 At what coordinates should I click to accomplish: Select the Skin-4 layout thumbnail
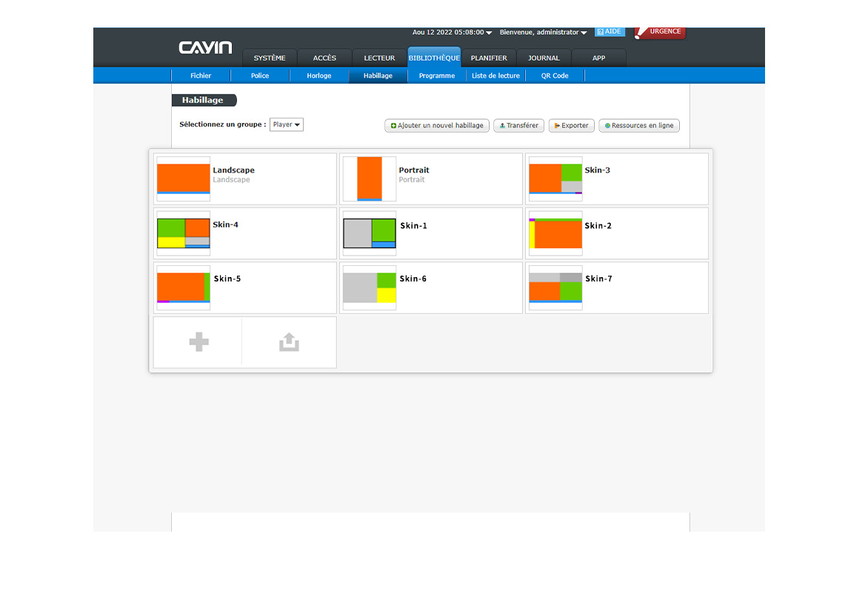184,233
